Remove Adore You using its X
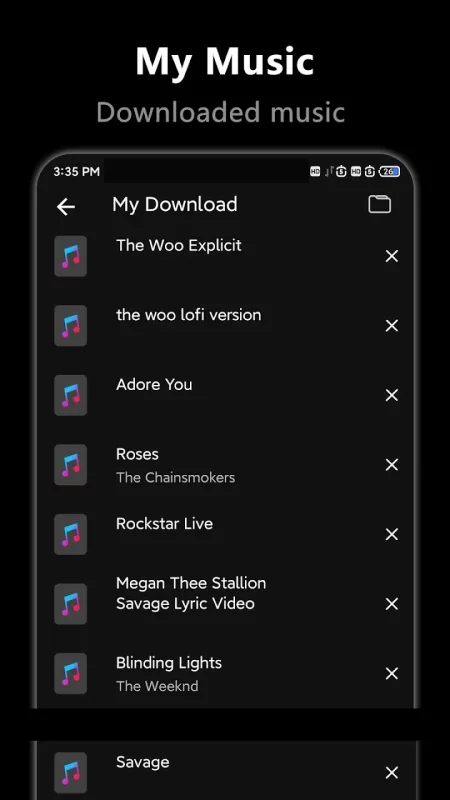Image resolution: width=450 pixels, height=800 pixels. click(391, 395)
